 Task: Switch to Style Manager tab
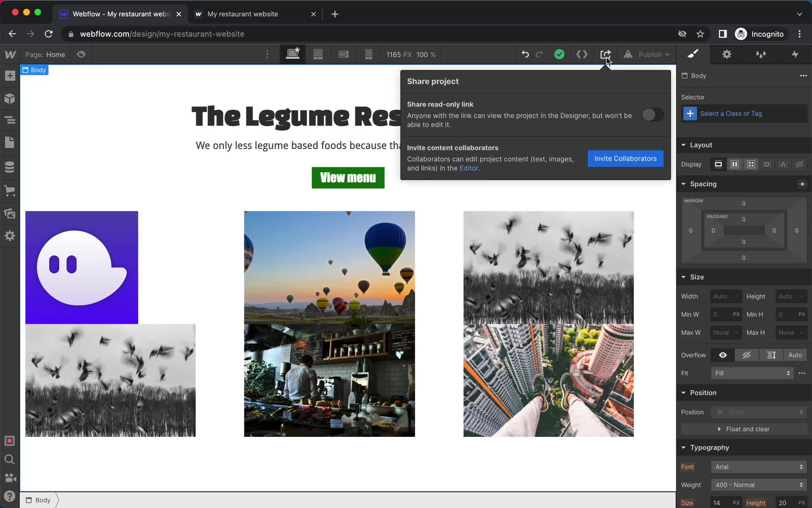[761, 54]
